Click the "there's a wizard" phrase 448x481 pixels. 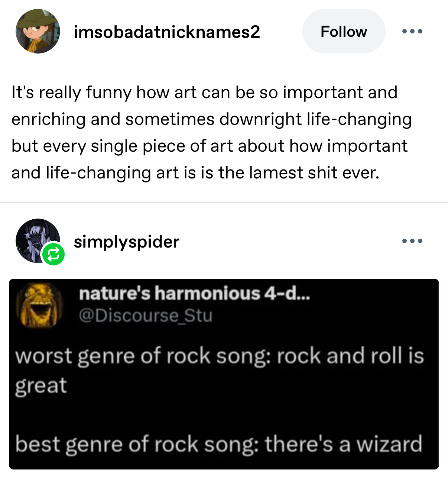point(343,444)
